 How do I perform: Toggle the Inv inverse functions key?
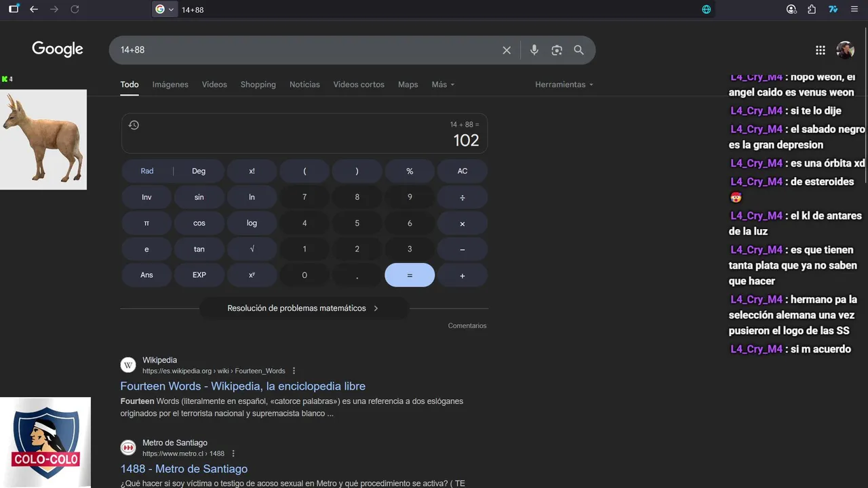coord(146,197)
